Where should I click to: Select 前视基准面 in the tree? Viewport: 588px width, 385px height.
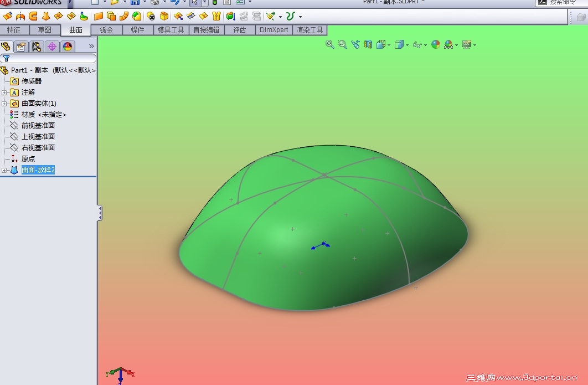coord(38,125)
